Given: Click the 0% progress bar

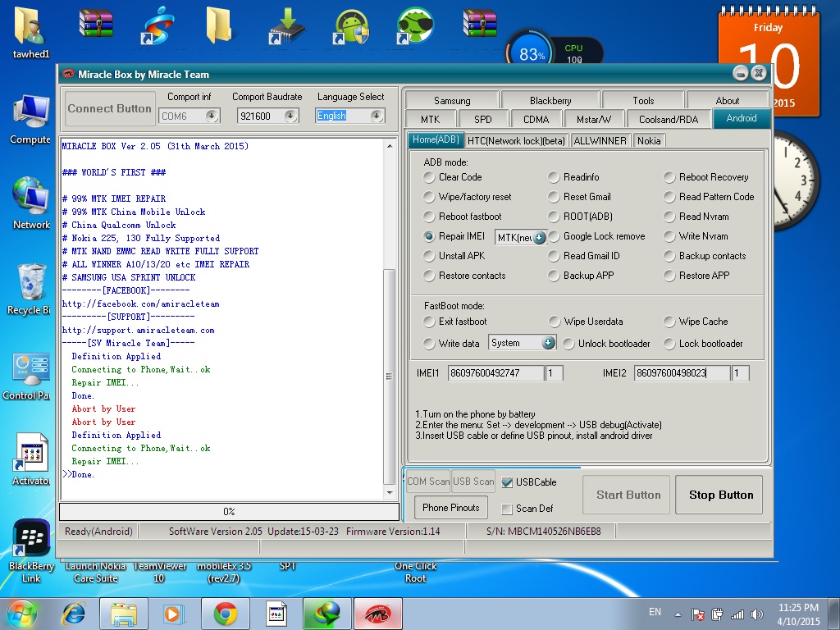Looking at the screenshot, I should (230, 512).
